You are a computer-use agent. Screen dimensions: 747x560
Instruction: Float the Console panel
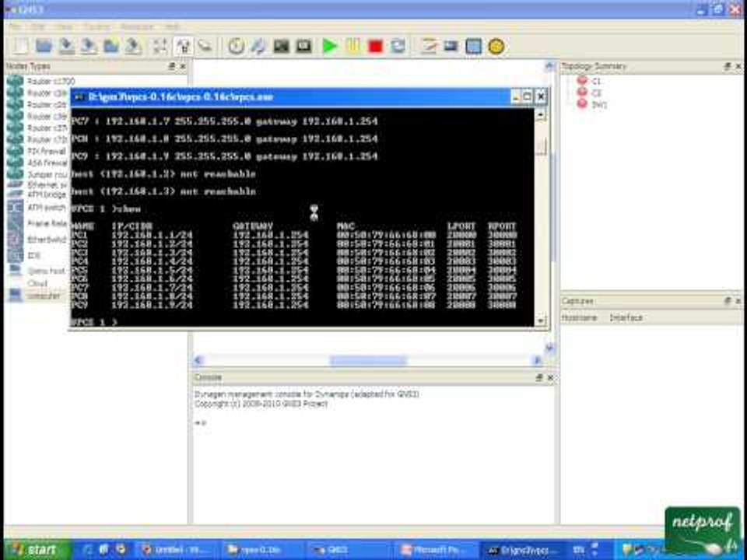[x=538, y=377]
